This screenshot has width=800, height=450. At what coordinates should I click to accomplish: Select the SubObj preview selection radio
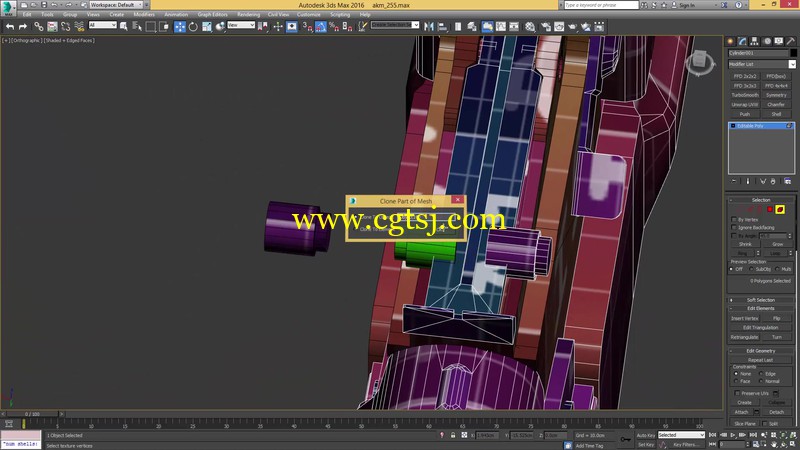coord(752,269)
